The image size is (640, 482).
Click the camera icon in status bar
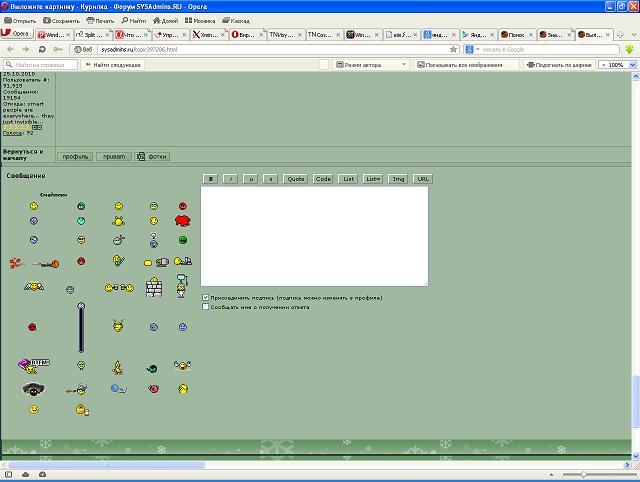[42, 474]
